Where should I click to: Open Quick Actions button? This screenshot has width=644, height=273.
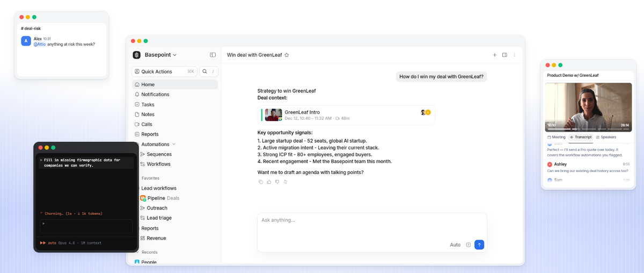[x=164, y=71]
